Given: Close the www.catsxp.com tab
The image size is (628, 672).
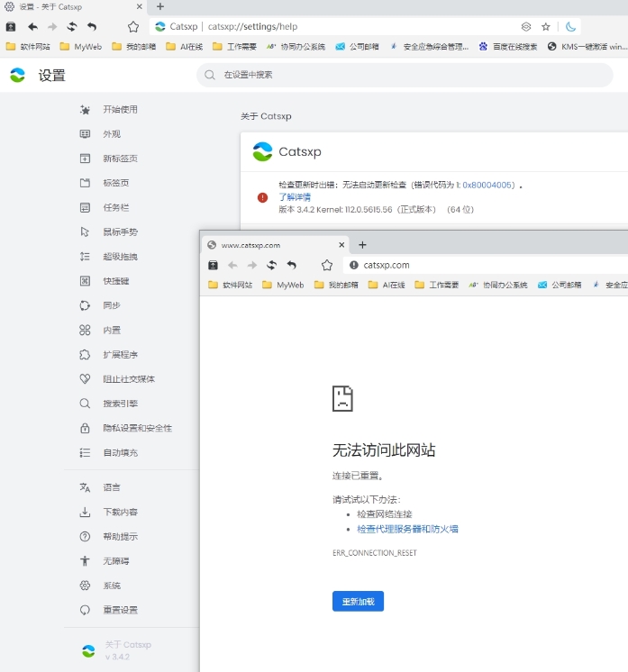Looking at the screenshot, I should (341, 245).
